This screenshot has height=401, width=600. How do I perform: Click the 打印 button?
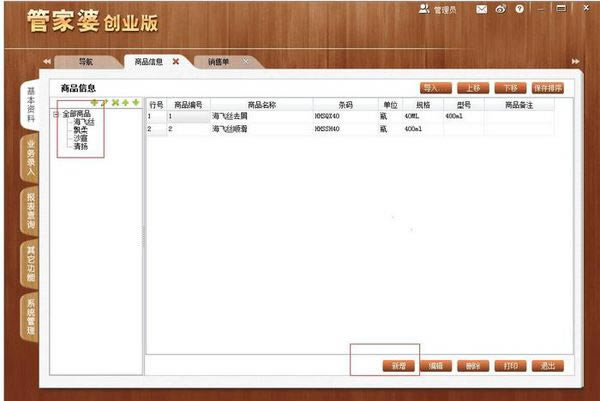coord(511,365)
